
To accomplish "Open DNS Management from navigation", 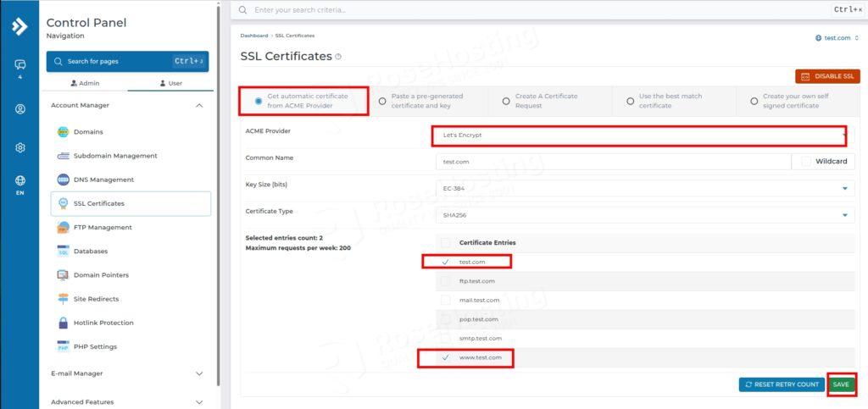I will [x=104, y=180].
